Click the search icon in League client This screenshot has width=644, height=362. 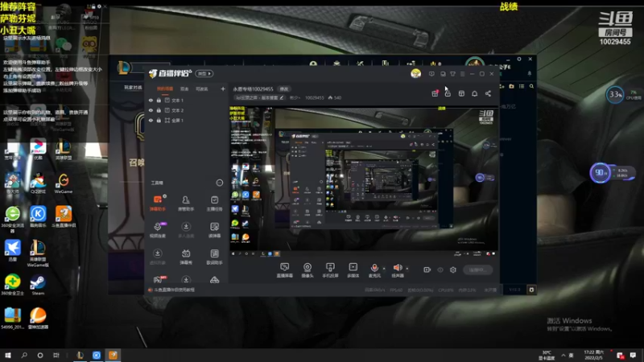(x=531, y=86)
